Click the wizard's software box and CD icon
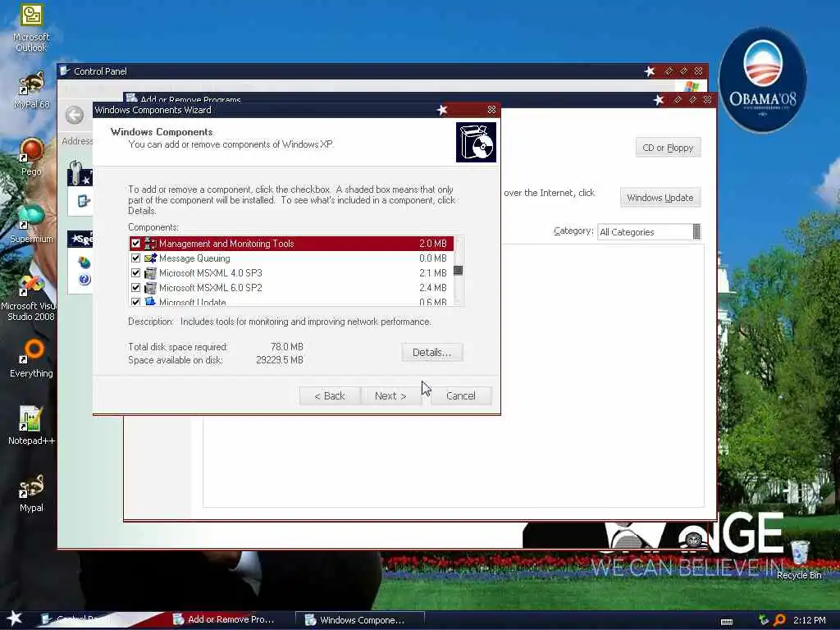Viewport: 840px width, 630px height. click(x=476, y=142)
